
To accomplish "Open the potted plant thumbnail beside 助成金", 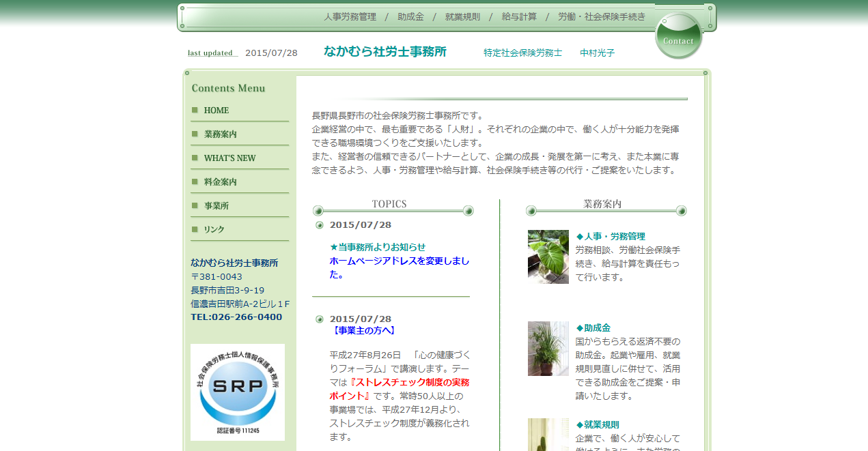I will click(548, 348).
